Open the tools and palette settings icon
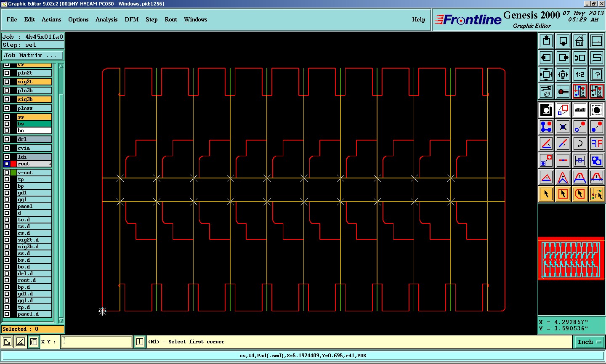The width and height of the screenshot is (606, 364). tap(546, 91)
